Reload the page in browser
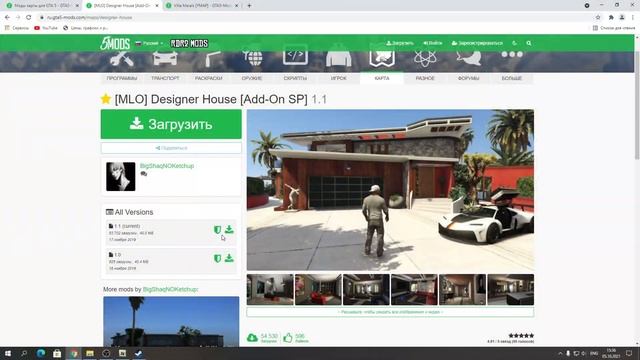The height and width of the screenshot is (360, 640). point(29,17)
